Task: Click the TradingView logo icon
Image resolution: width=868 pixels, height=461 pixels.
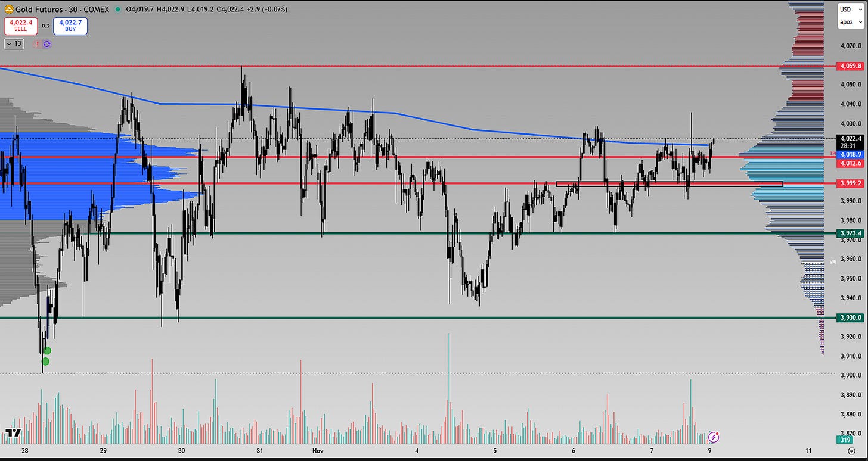Action: [x=13, y=433]
